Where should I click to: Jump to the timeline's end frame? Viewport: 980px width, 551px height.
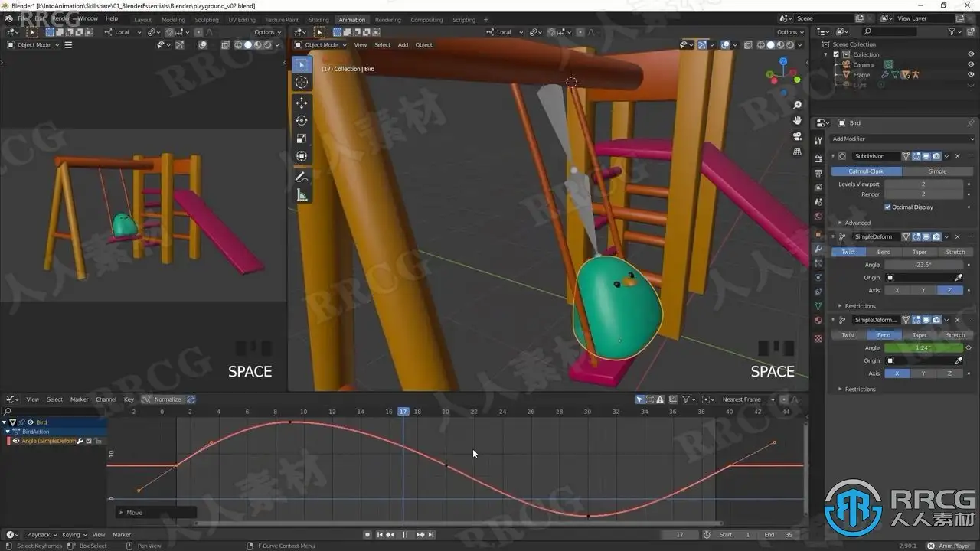431,535
